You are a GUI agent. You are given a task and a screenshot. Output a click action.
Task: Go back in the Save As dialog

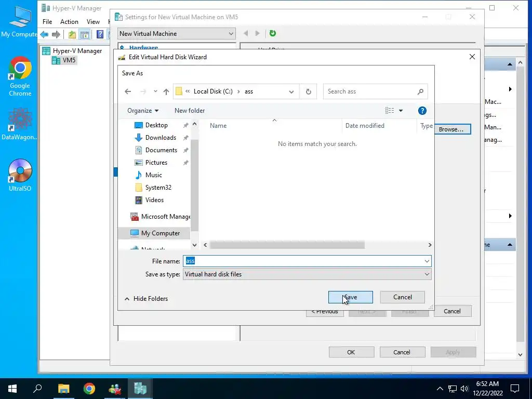point(128,91)
